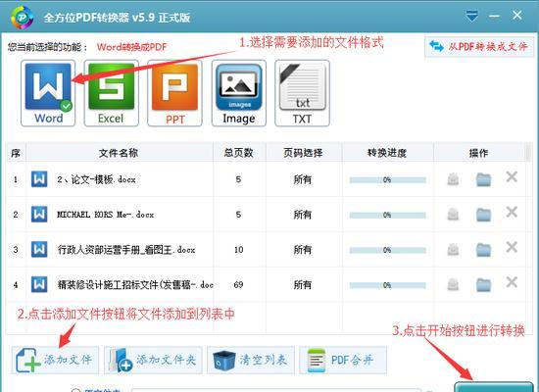The height and width of the screenshot is (392, 539).
Task: Click the 操作 column header
Action: pyautogui.click(x=479, y=153)
